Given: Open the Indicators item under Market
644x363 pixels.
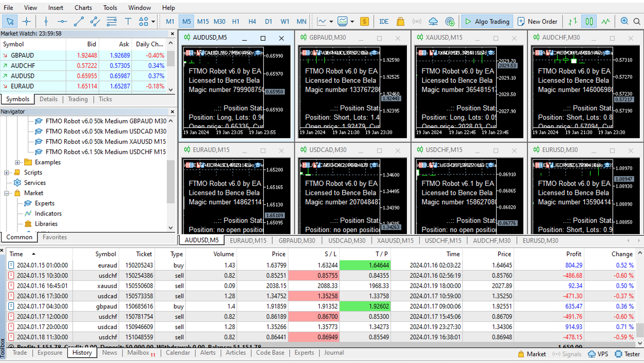Looking at the screenshot, I should pos(48,214).
